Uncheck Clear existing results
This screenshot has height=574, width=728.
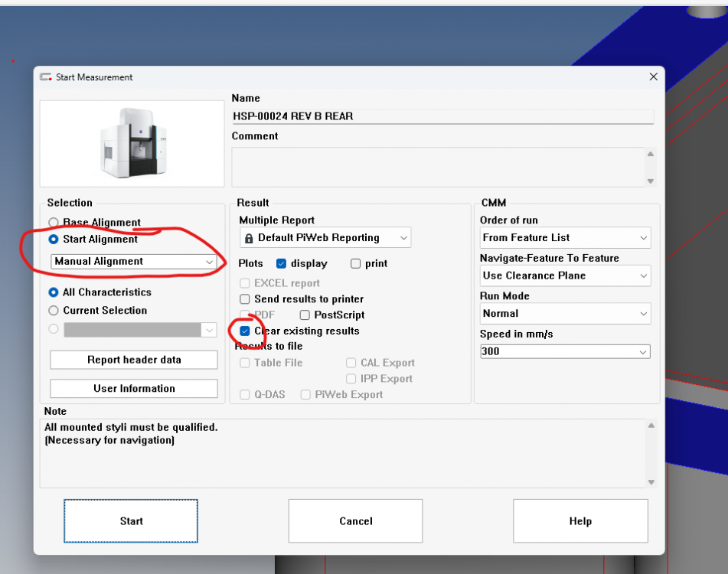pyautogui.click(x=245, y=331)
